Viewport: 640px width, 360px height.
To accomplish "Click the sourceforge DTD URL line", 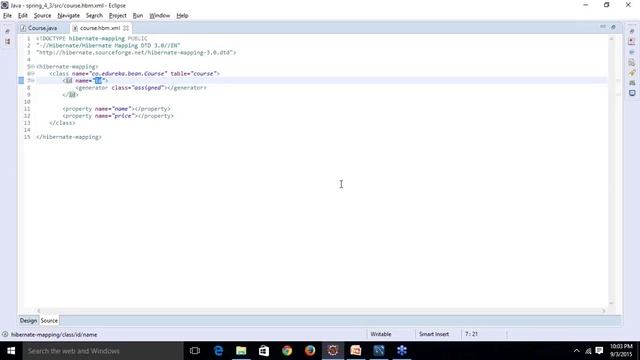I will point(136,53).
